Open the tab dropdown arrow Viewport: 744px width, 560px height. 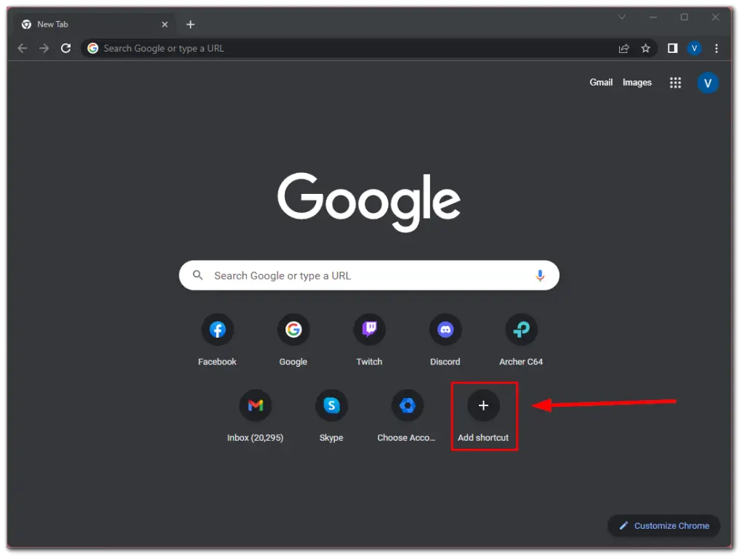(x=621, y=16)
